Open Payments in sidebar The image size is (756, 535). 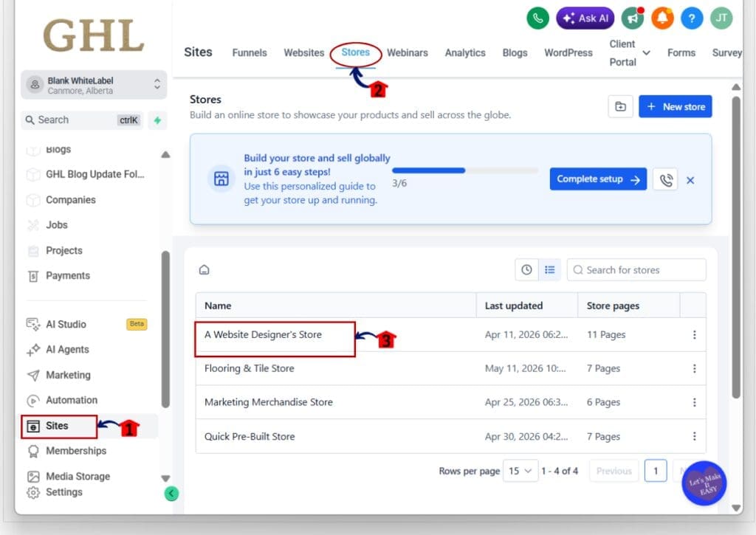pos(67,276)
